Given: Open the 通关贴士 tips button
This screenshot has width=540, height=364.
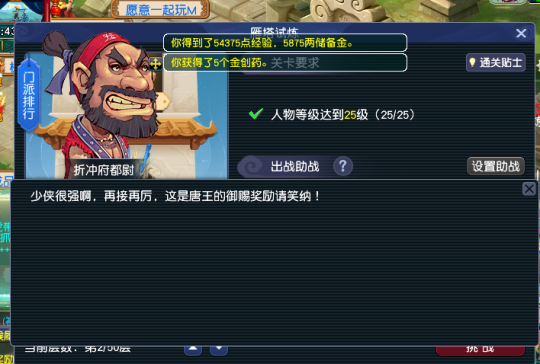Looking at the screenshot, I should click(496, 62).
